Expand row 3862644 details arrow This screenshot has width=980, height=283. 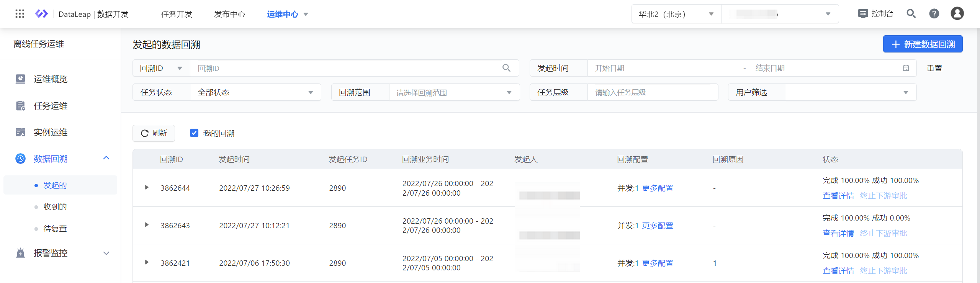tap(147, 188)
